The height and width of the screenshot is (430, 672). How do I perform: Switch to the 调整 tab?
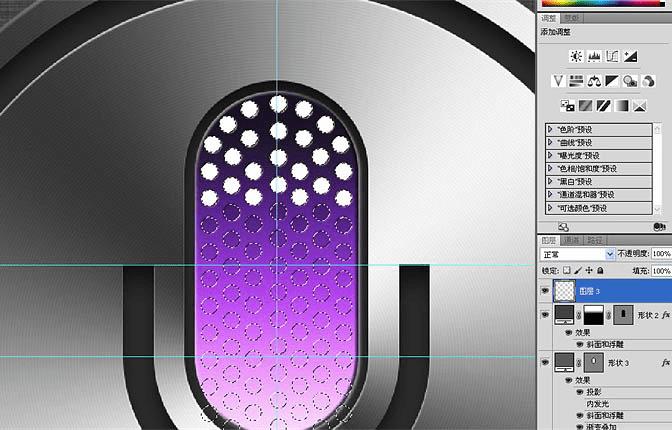[x=549, y=18]
